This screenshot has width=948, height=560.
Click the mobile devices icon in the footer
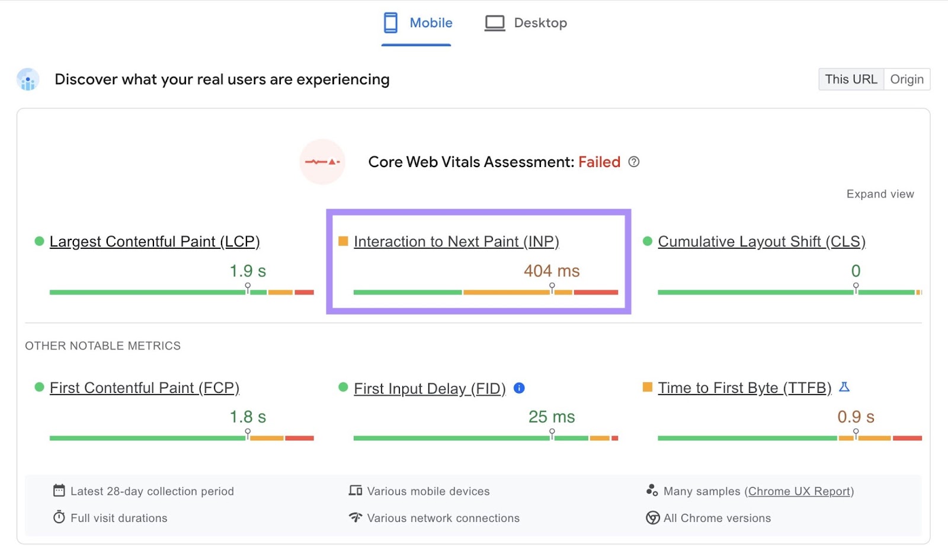click(x=355, y=491)
